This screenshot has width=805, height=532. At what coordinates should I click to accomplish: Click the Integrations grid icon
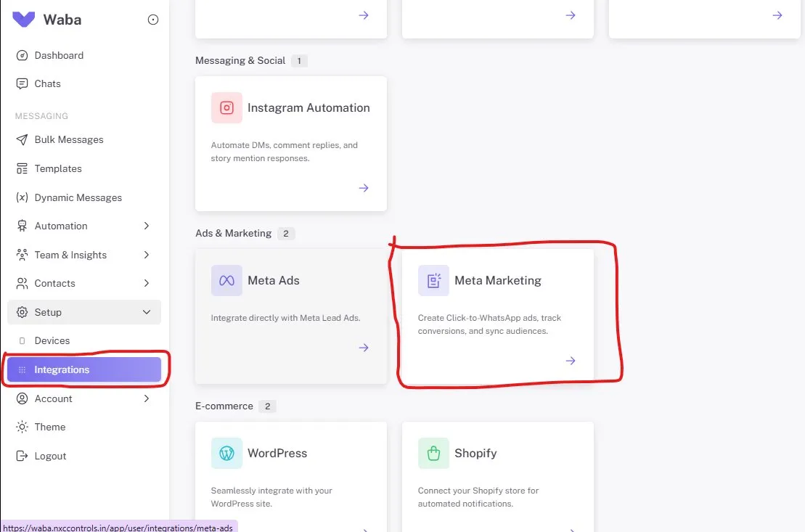coord(22,369)
